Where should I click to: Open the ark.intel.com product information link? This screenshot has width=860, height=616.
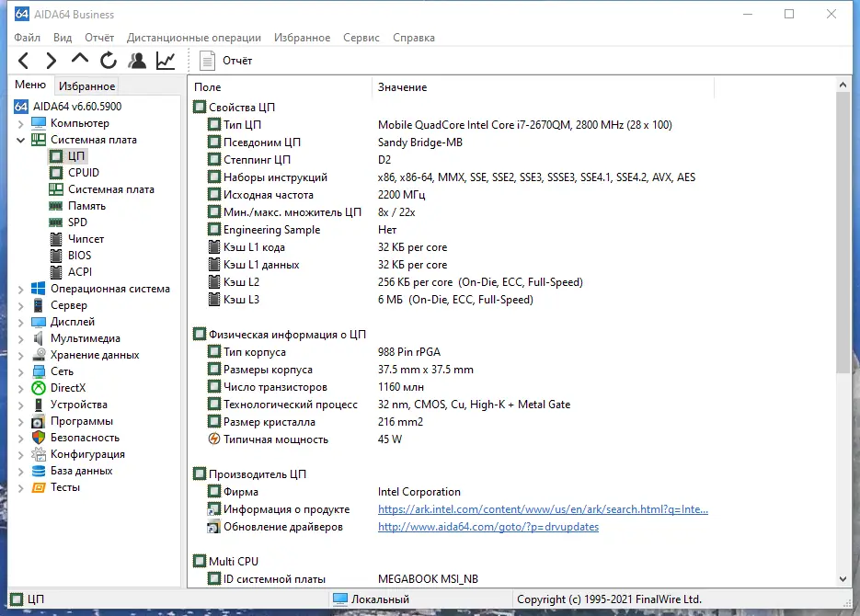(543, 509)
